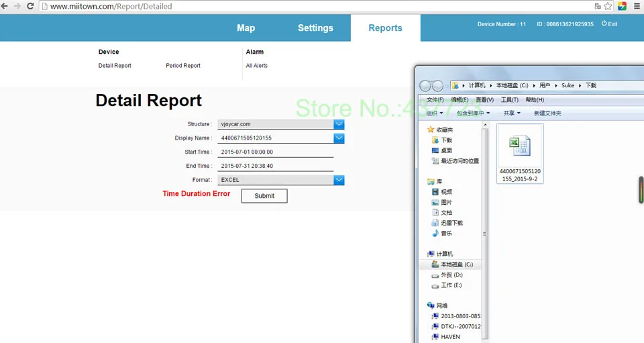
Task: Click Suke in the Explorer address path
Action: (568, 85)
